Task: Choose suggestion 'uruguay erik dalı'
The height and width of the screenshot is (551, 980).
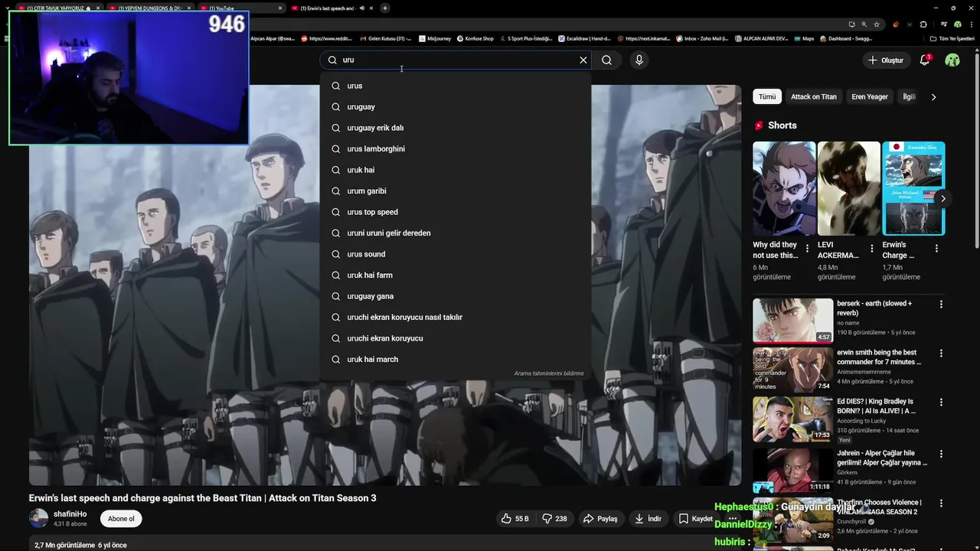Action: point(456,128)
